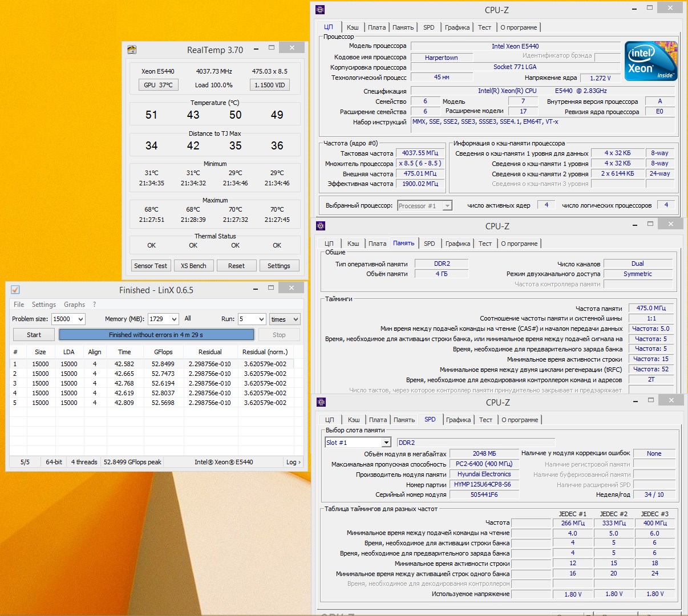The width and height of the screenshot is (688, 616).
Task: Click the 'Hyundai Electronics' manufacturer field
Action: coord(484,474)
